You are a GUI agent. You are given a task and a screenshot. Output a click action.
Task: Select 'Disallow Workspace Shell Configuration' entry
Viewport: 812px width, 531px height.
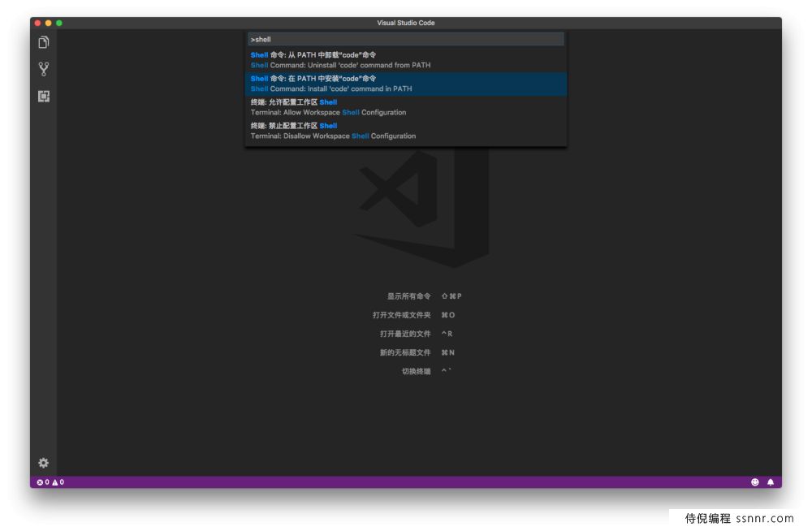click(x=405, y=131)
